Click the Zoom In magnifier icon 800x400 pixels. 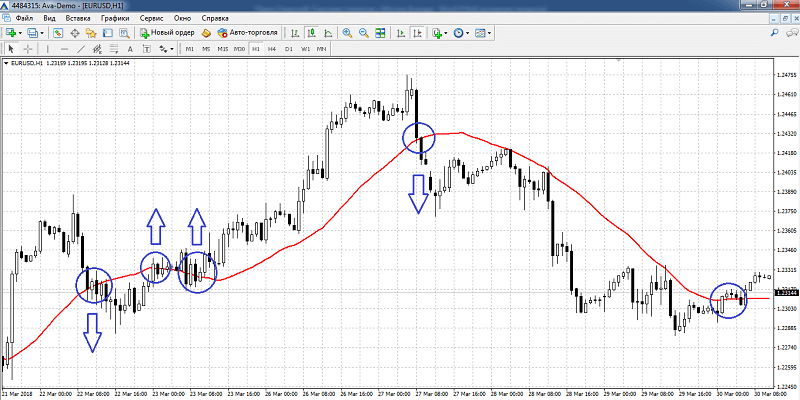pyautogui.click(x=347, y=33)
